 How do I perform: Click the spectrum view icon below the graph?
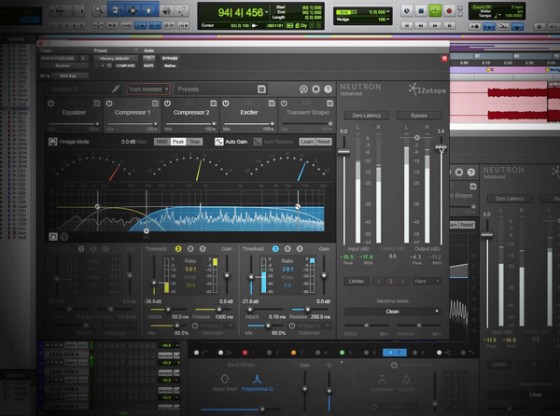coord(53,236)
